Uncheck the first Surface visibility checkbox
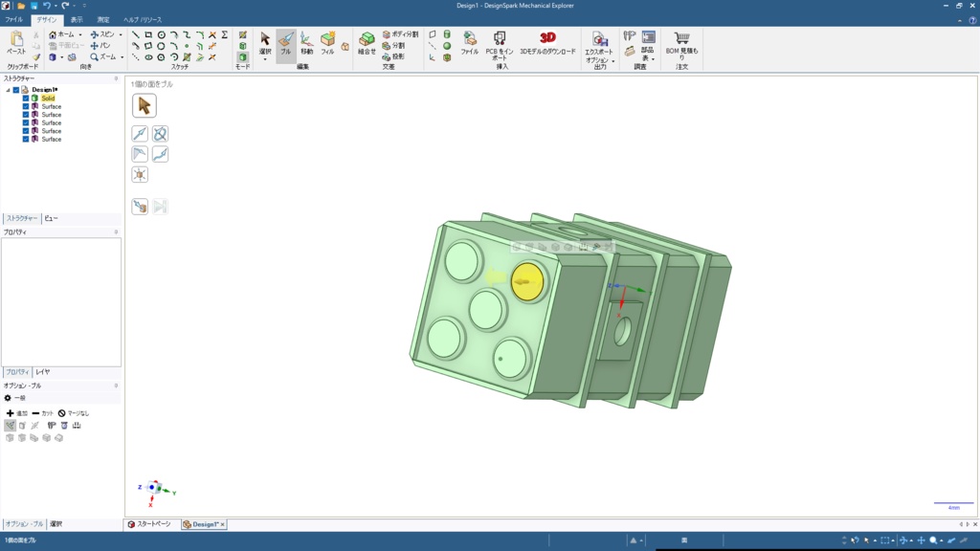Image resolution: width=980 pixels, height=551 pixels. pos(26,106)
